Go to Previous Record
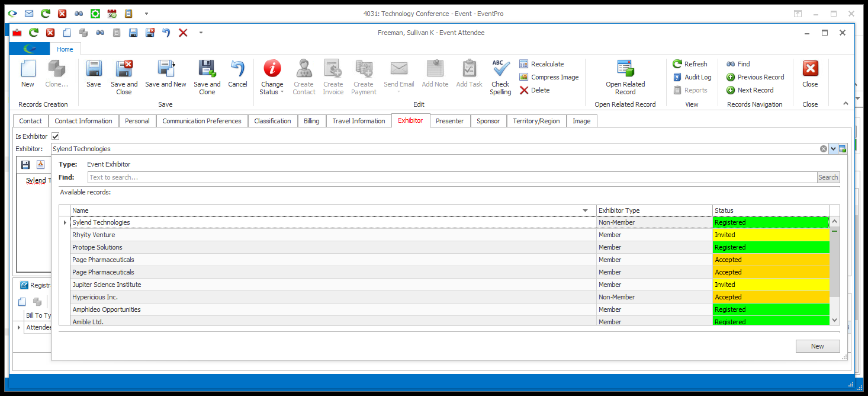The width and height of the screenshot is (868, 396). 755,77
